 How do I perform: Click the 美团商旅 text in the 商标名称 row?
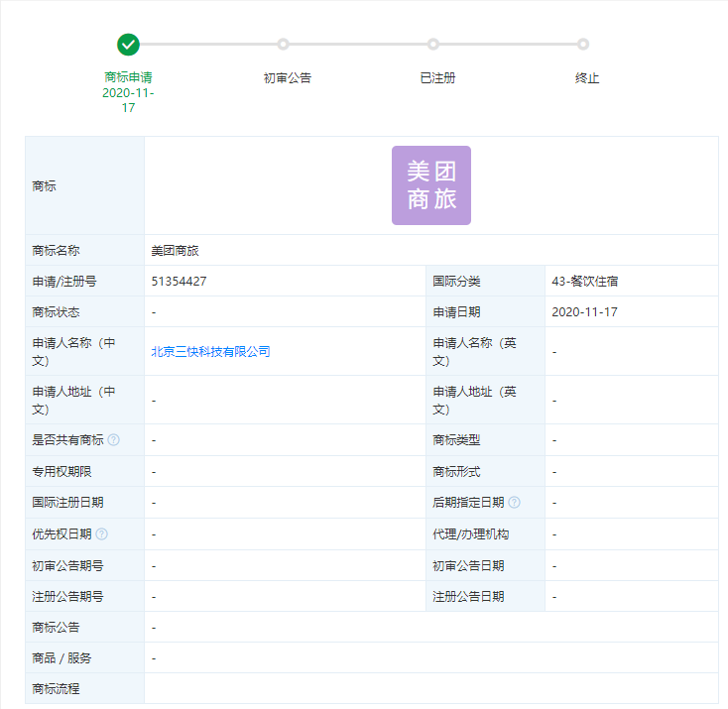[175, 251]
